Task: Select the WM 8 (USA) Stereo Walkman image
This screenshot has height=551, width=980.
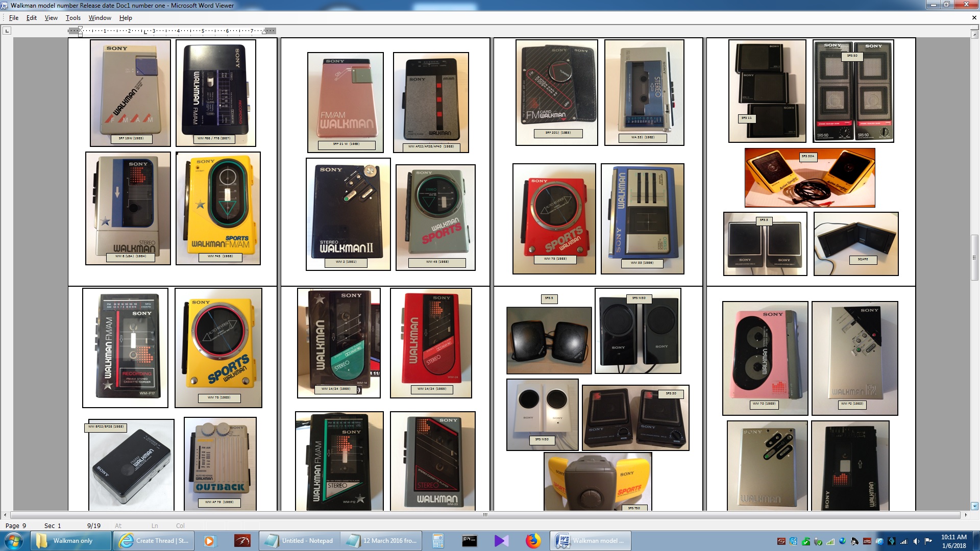Action: [x=128, y=208]
